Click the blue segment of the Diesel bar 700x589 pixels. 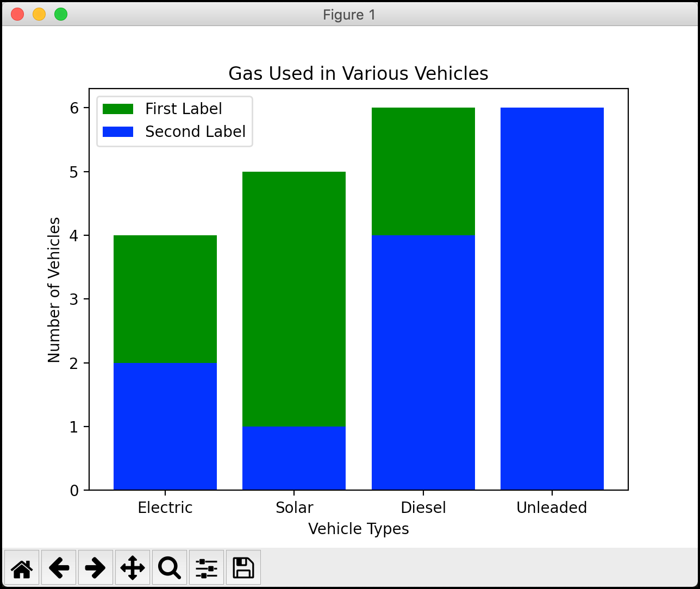pyautogui.click(x=423, y=362)
